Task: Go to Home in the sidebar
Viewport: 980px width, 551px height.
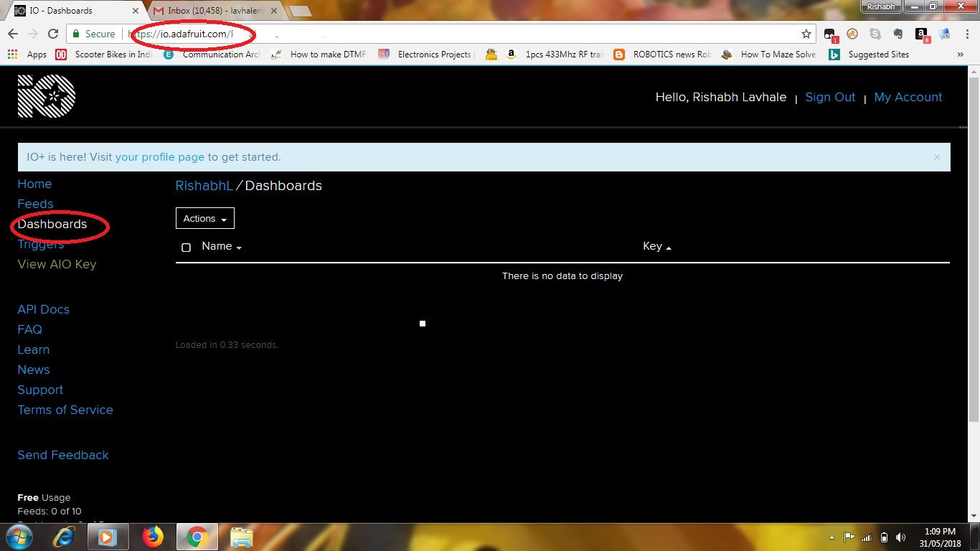Action: 34,184
